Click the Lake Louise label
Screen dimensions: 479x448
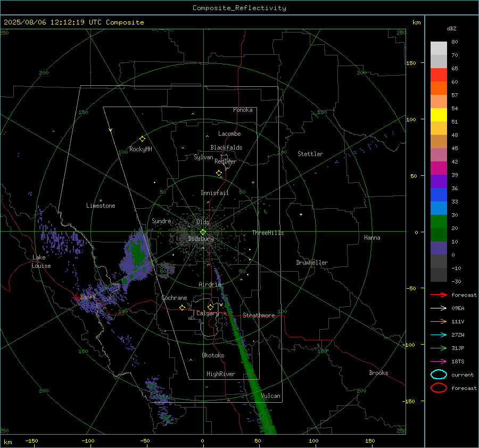click(x=41, y=262)
